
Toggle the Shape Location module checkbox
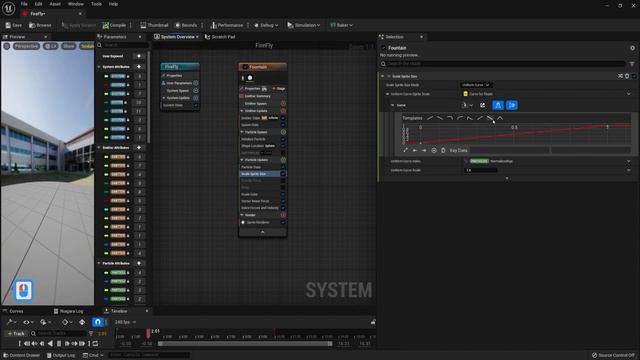283,146
